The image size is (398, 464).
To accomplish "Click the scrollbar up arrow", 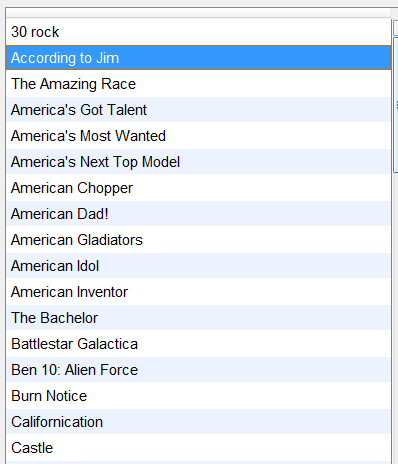I will (396, 28).
